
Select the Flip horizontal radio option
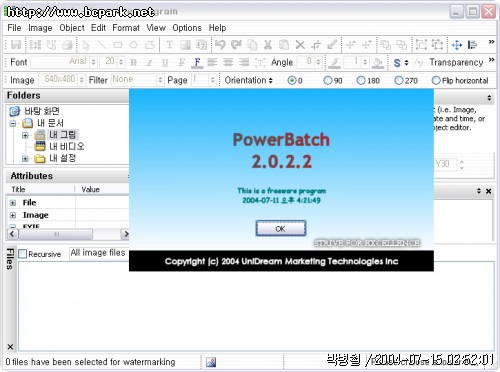(x=436, y=80)
